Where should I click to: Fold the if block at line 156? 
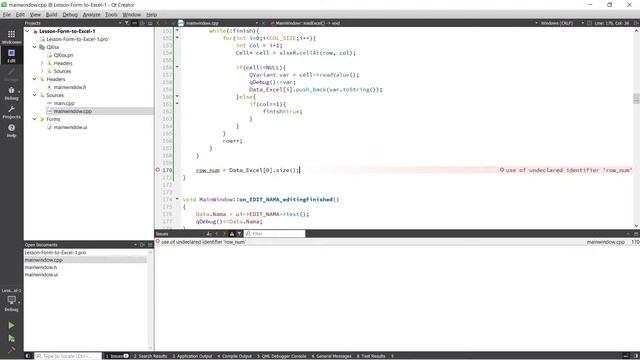pyautogui.click(x=177, y=67)
